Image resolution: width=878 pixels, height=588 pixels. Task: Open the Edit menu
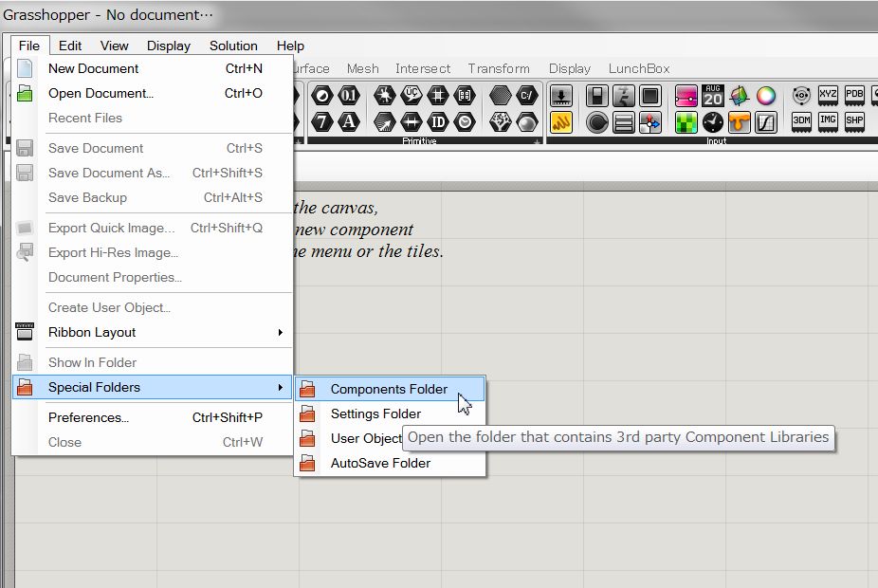click(70, 46)
